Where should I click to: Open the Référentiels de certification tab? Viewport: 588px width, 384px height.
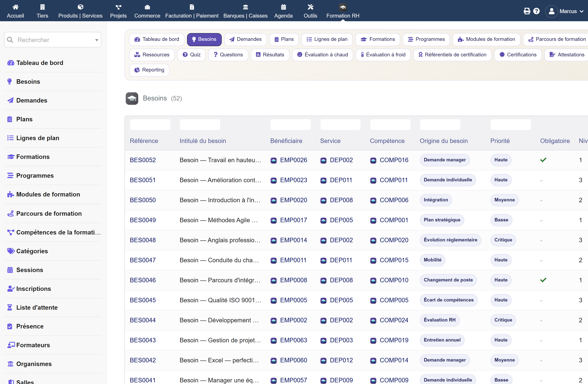pos(452,55)
